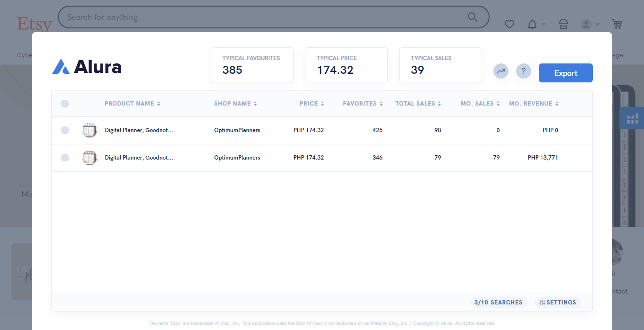Click product name in PHP 13,771 row
This screenshot has width=644, height=330.
[x=139, y=158]
